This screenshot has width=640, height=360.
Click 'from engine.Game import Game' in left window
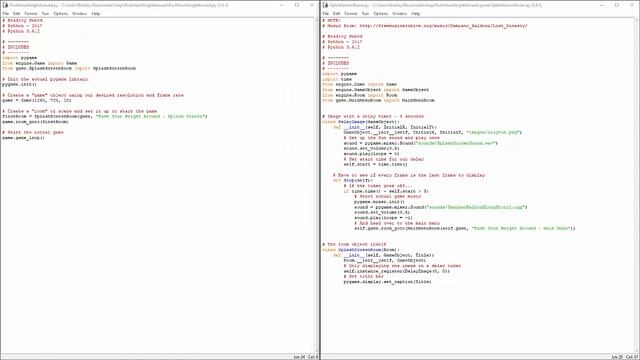(x=40, y=63)
